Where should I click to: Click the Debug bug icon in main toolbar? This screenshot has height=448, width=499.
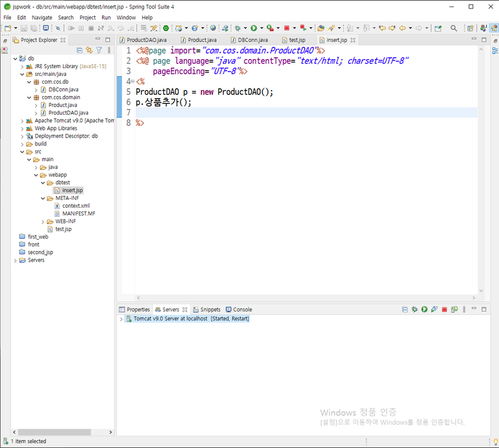pos(237,29)
